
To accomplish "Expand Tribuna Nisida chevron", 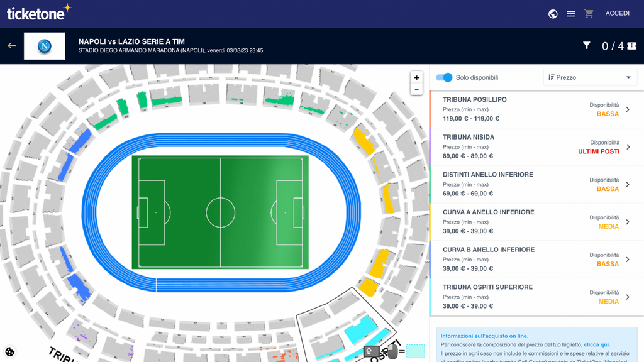I will pos(628,147).
